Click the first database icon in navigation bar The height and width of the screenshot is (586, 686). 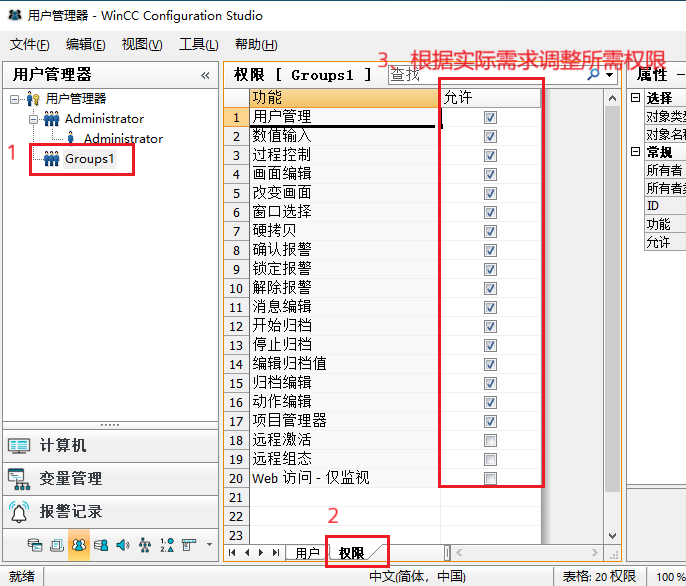pyautogui.click(x=35, y=545)
